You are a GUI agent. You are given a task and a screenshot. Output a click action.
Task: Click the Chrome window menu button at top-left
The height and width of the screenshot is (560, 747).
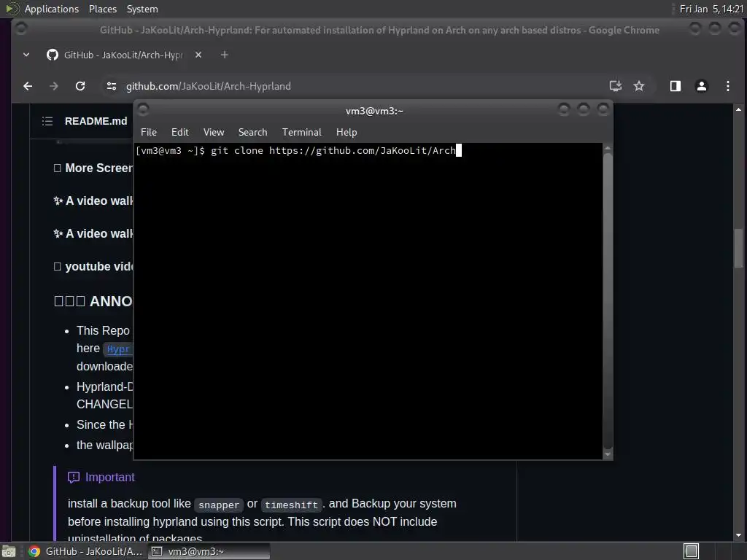pos(21,29)
